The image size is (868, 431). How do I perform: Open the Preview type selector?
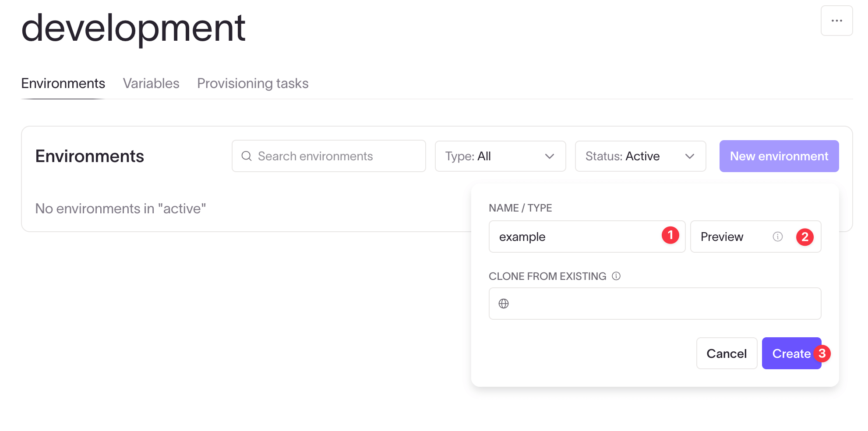[x=755, y=237]
